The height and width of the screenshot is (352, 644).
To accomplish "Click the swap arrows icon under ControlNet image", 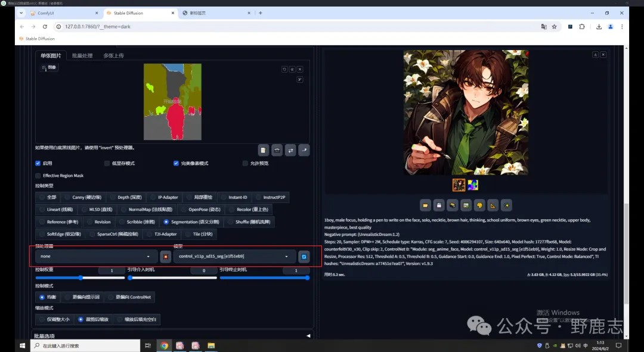I will [x=290, y=150].
